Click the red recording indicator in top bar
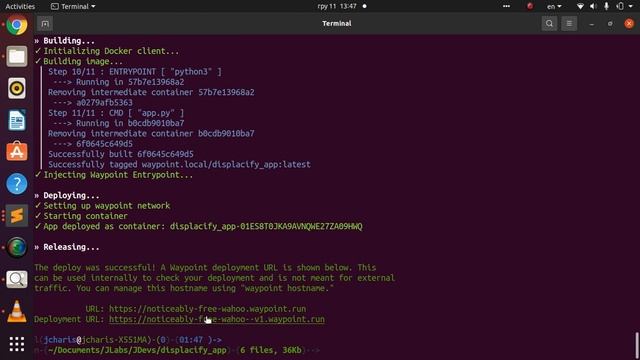 click(x=530, y=6)
